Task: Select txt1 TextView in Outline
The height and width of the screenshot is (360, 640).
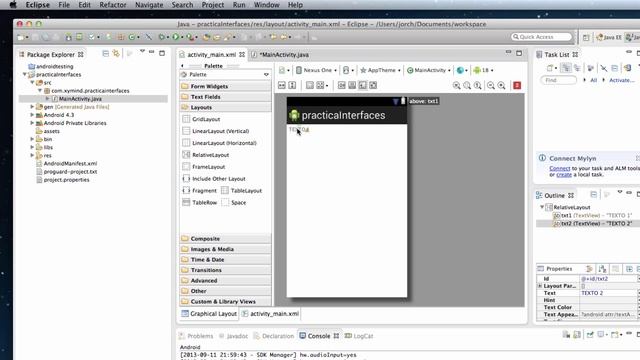Action: coord(593,215)
